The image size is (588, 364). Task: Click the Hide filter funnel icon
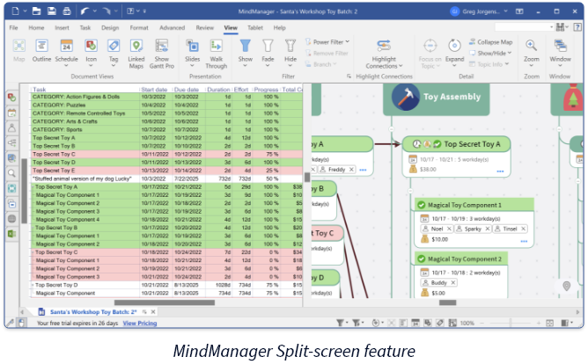tap(290, 46)
